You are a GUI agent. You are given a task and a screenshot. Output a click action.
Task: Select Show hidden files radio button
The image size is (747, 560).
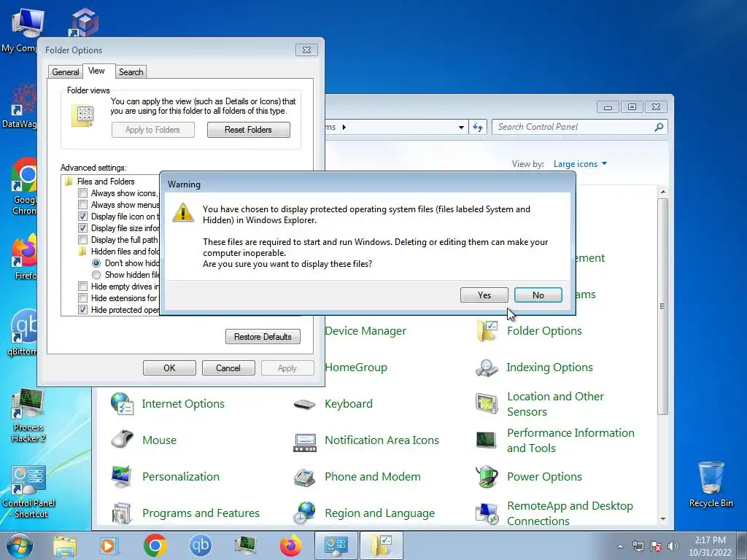[96, 275]
